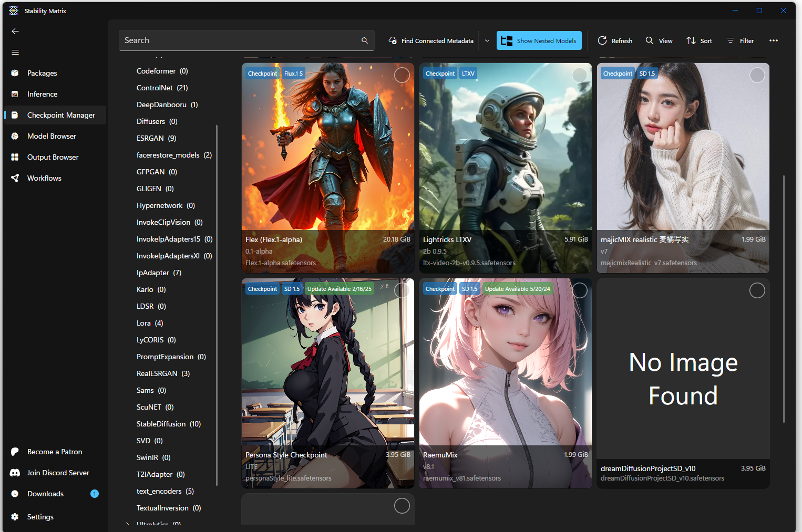Select the ESRGAN (9) folder

(157, 138)
